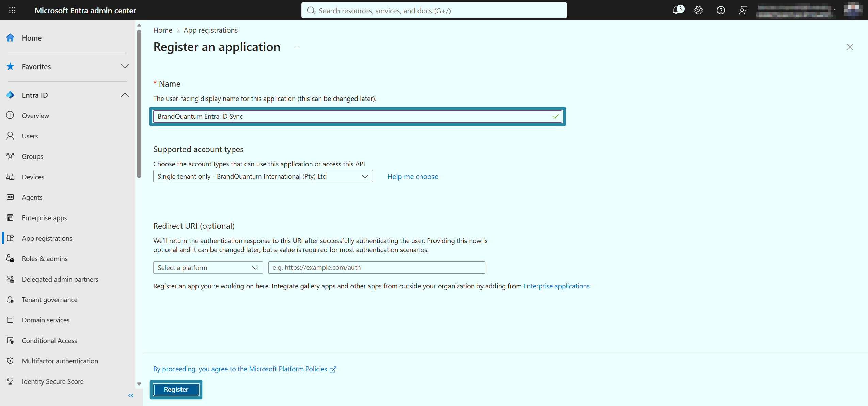Open Tenant governance in the sidebar
This screenshot has height=406, width=868.
pos(50,299)
